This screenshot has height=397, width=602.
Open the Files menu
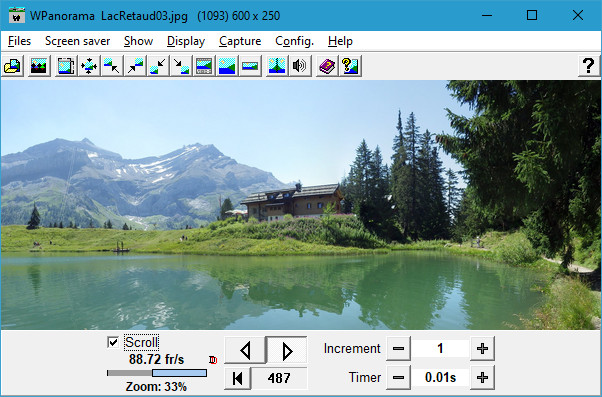point(19,41)
